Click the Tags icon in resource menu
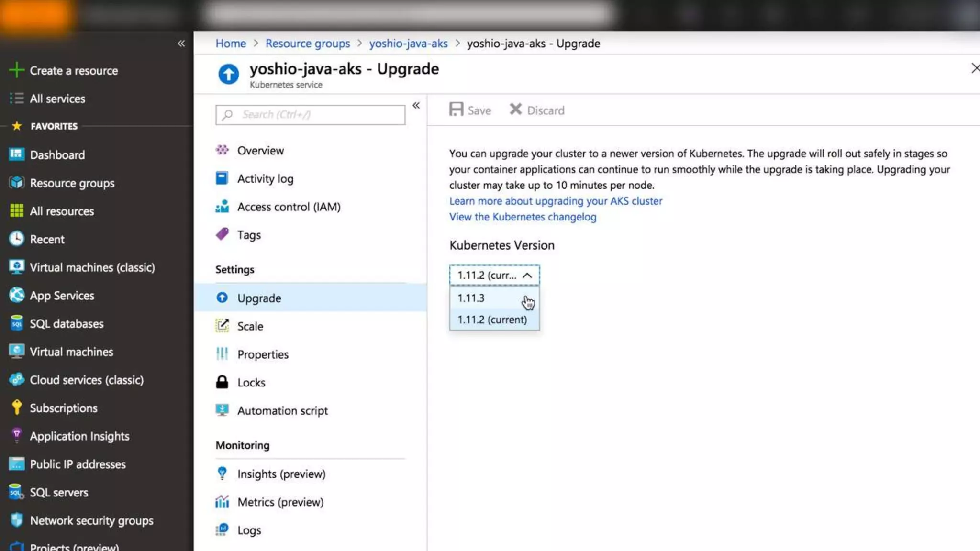 (222, 234)
